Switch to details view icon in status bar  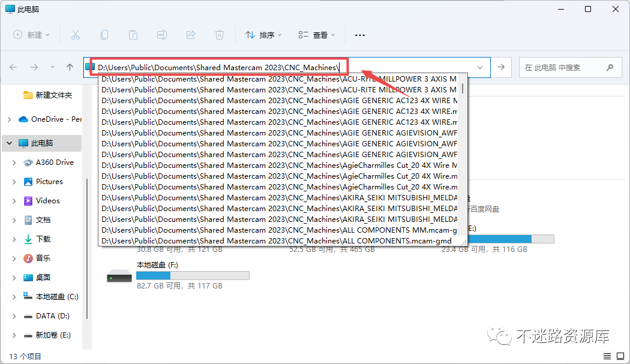607,356
